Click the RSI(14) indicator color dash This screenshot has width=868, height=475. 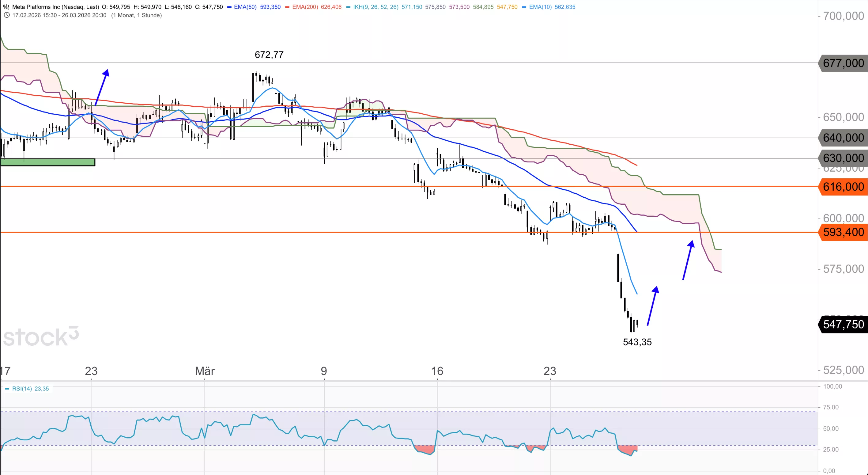click(x=7, y=389)
